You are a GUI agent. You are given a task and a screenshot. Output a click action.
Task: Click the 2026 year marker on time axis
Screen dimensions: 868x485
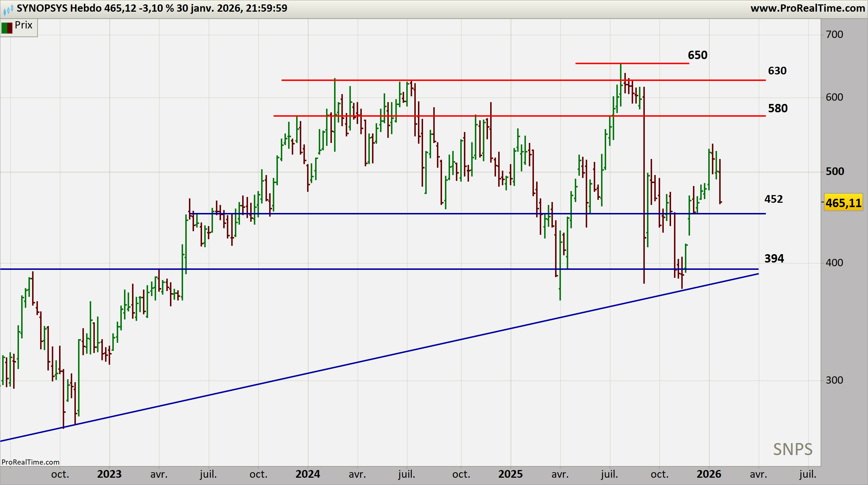coord(709,474)
